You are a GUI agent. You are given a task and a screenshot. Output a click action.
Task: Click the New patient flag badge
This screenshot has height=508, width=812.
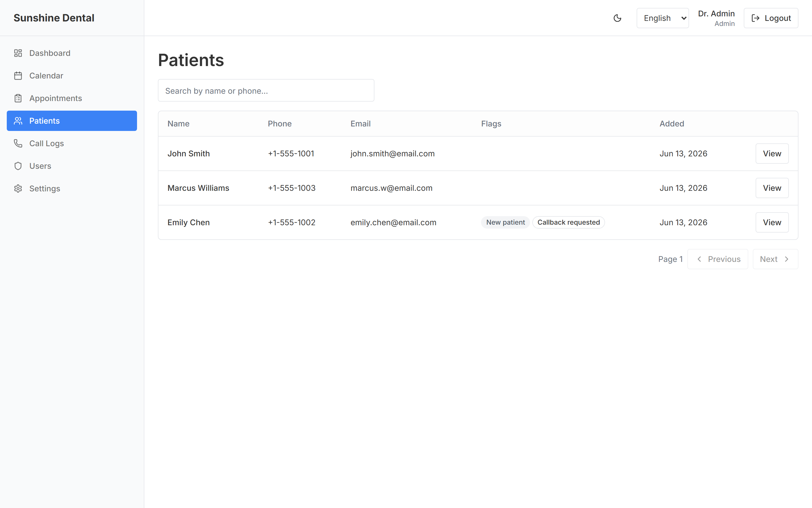tap(506, 222)
